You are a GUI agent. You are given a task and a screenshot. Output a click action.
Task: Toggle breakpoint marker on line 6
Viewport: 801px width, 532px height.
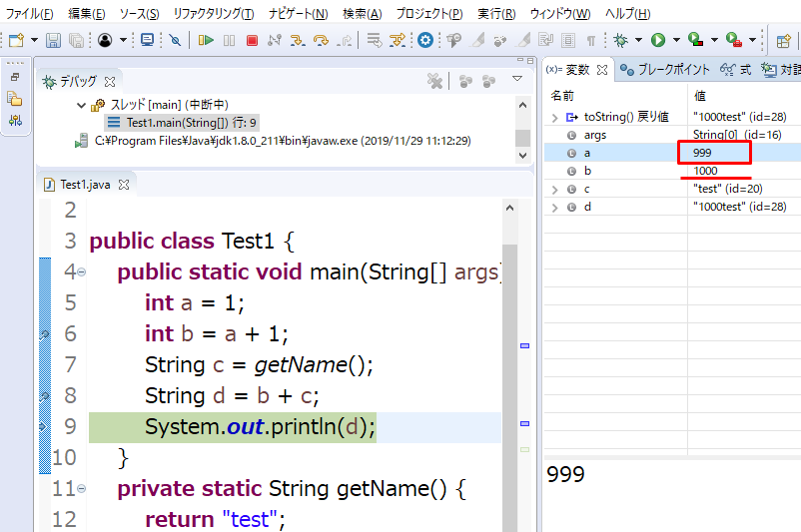pyautogui.click(x=44, y=334)
